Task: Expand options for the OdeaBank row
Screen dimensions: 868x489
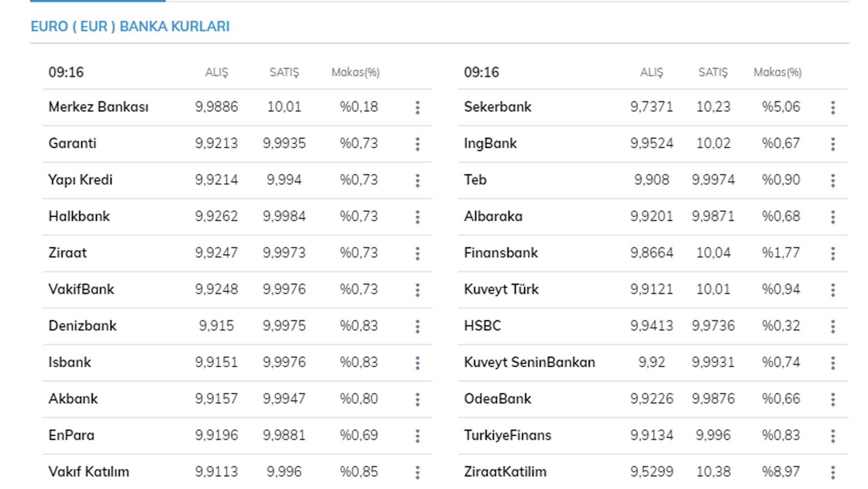Action: pos(833,399)
